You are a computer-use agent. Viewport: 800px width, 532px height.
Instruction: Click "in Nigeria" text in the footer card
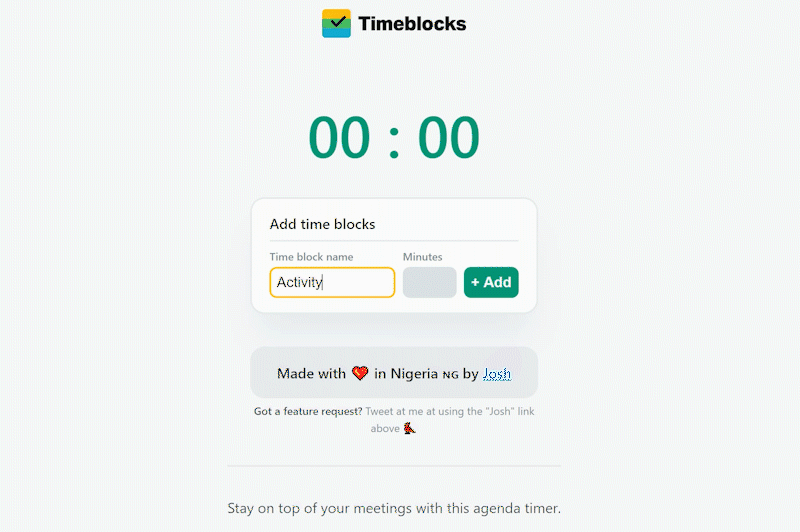click(405, 374)
